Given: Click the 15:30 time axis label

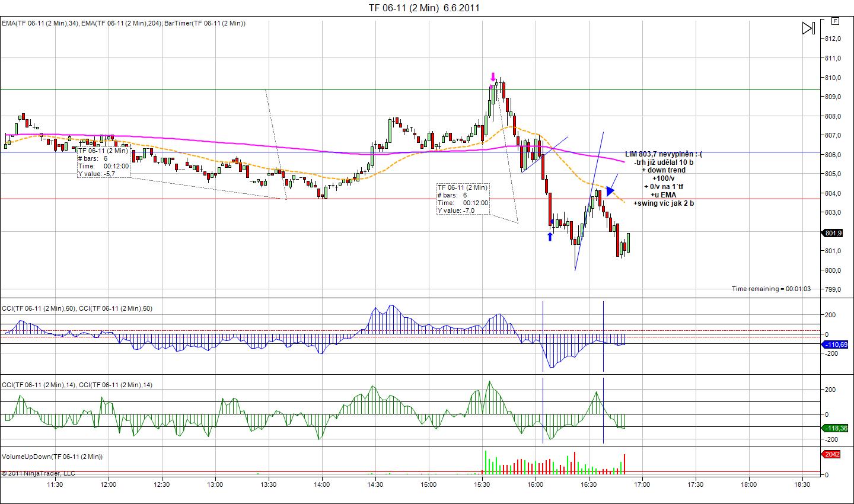Looking at the screenshot, I should (x=482, y=484).
